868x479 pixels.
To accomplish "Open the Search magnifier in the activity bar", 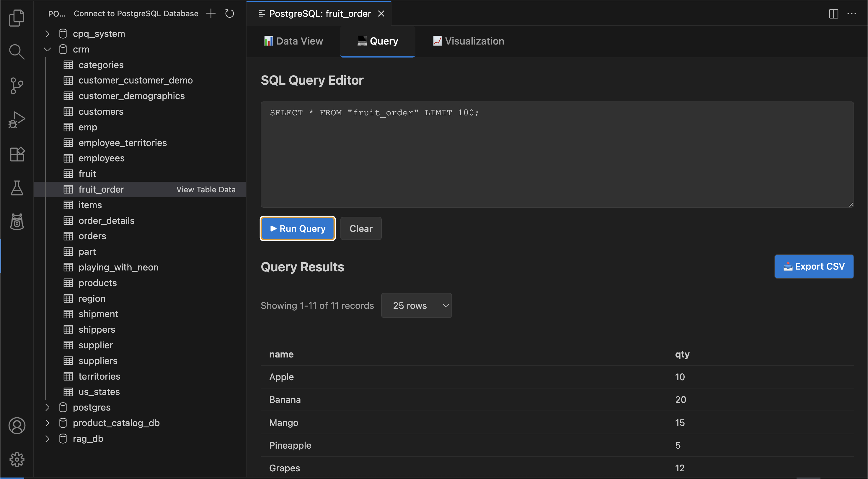I will 17,52.
